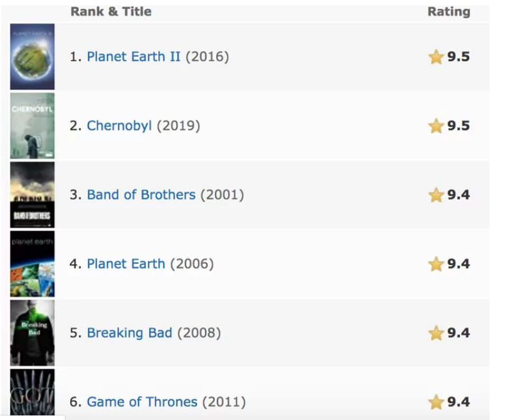Click the star icon for Band of Brothers

coord(436,195)
